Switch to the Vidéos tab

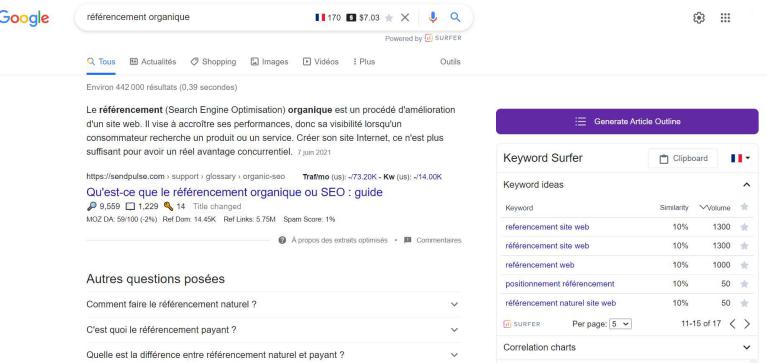click(321, 62)
